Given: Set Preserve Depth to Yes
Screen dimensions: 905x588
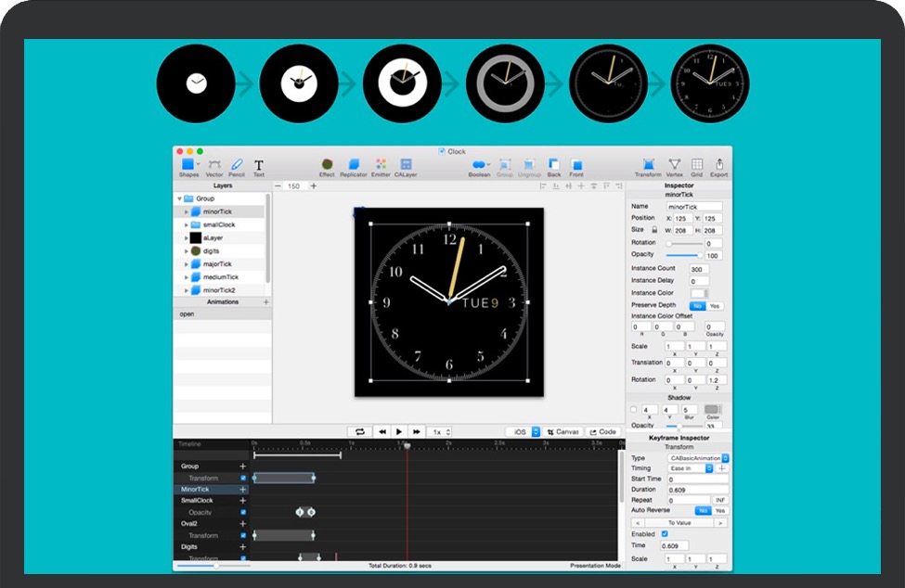Looking at the screenshot, I should click(x=715, y=305).
